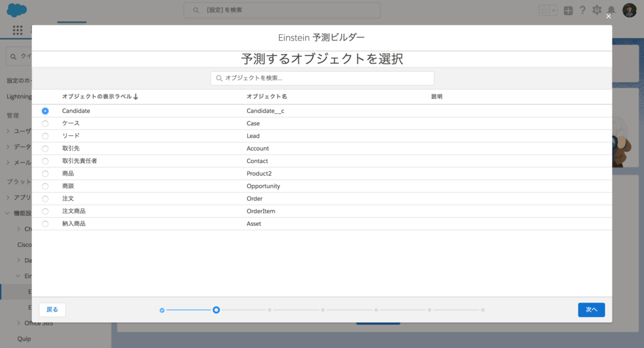Click the global [設定]を検索 search box
Viewport: 644px width, 348px height.
[282, 10]
